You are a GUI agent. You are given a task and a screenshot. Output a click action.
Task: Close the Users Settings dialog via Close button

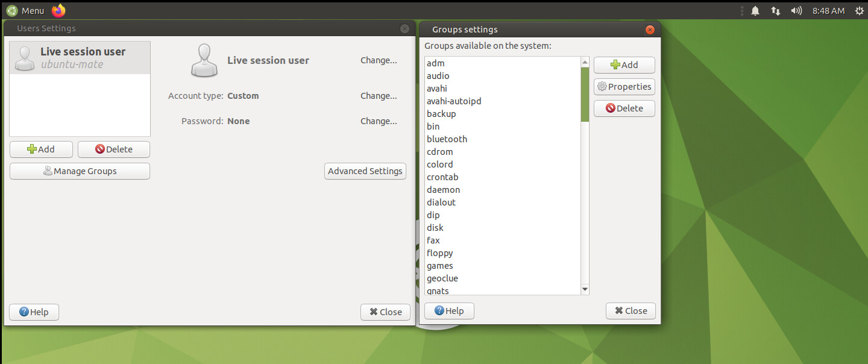pyautogui.click(x=385, y=312)
